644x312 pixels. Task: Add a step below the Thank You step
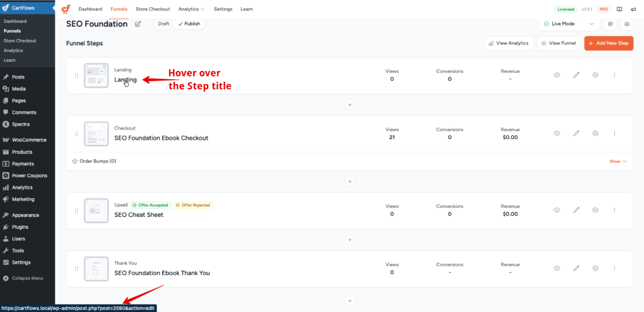point(350,301)
